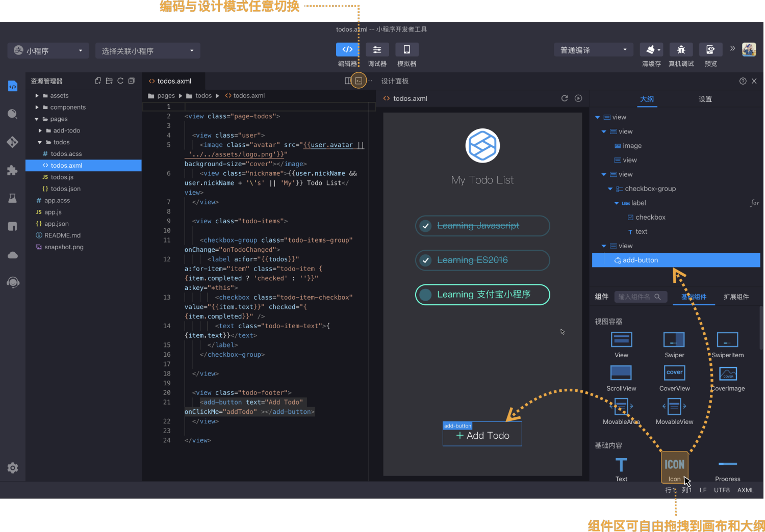Open the 模拟器 simulator view

(406, 49)
